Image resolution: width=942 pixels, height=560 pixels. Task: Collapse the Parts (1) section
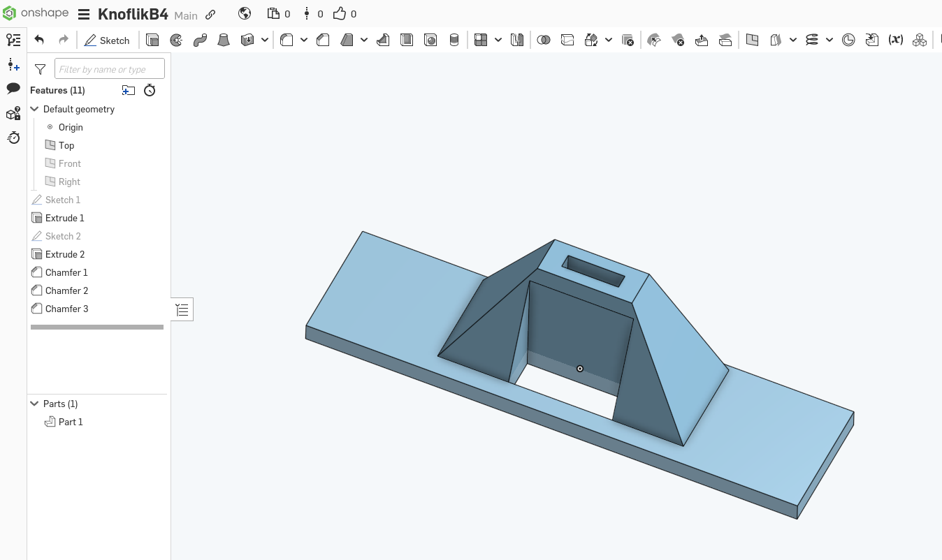pyautogui.click(x=34, y=404)
